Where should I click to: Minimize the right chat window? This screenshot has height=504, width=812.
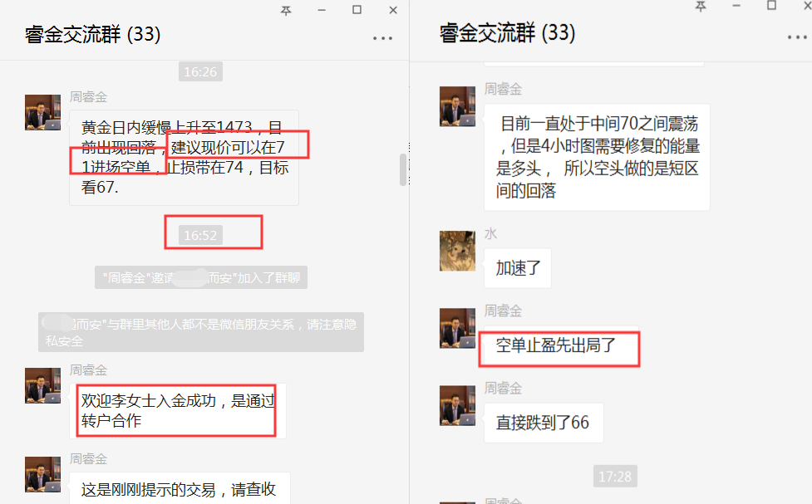pos(736,6)
